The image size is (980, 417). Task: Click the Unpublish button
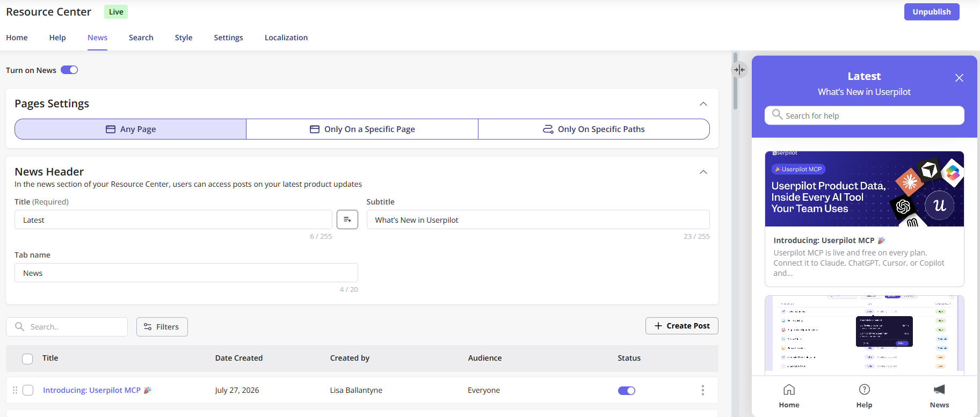coord(932,12)
